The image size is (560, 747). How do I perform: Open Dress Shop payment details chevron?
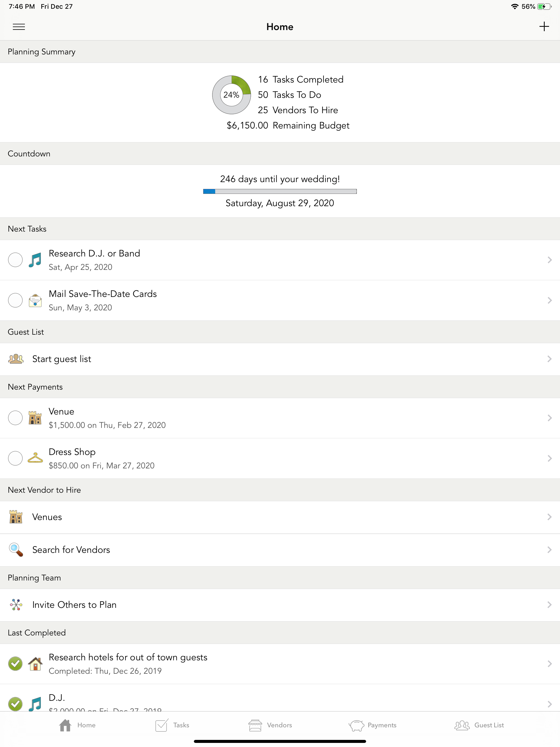549,458
